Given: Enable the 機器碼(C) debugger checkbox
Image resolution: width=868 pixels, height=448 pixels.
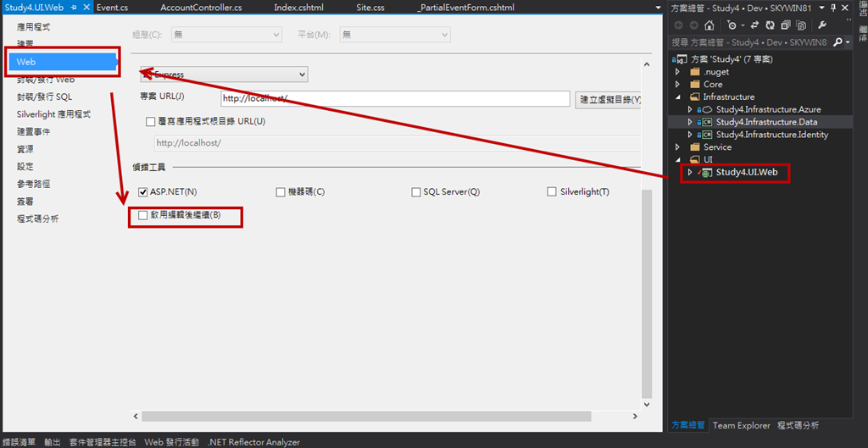Looking at the screenshot, I should pyautogui.click(x=280, y=192).
